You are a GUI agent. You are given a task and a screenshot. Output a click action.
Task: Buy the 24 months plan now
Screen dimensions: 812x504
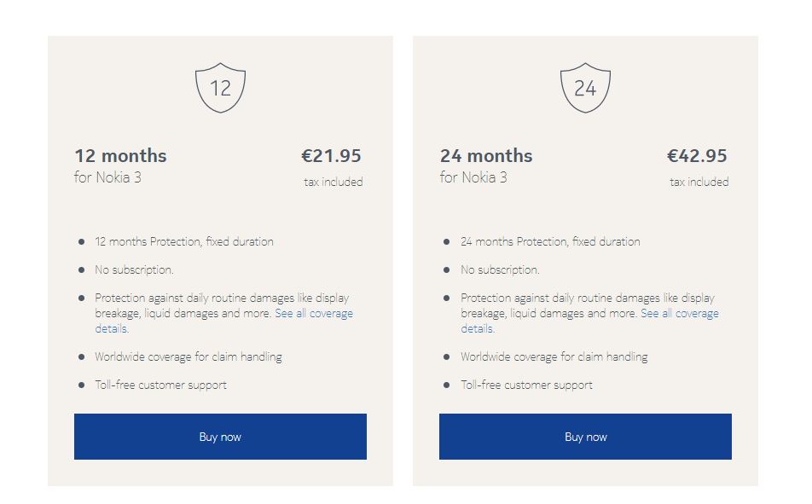pos(585,436)
